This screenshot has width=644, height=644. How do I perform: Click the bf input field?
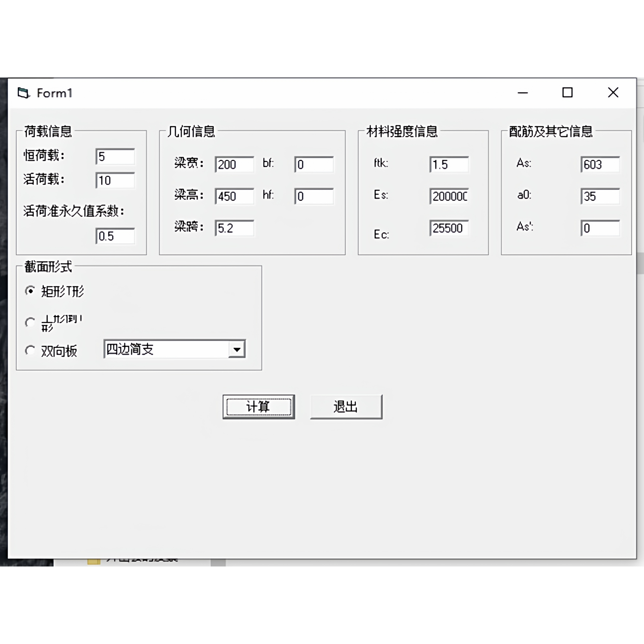(x=314, y=165)
